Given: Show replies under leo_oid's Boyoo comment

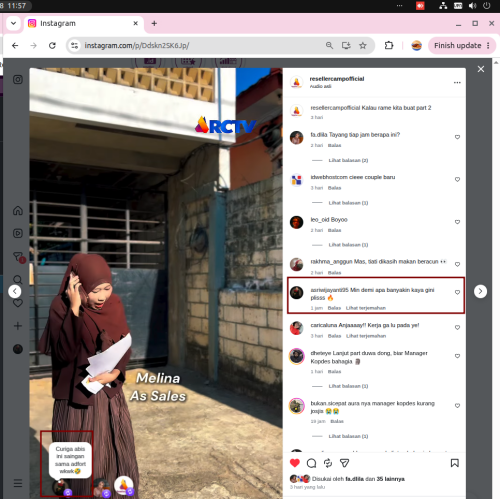Looking at the screenshot, I should pyautogui.click(x=348, y=245).
